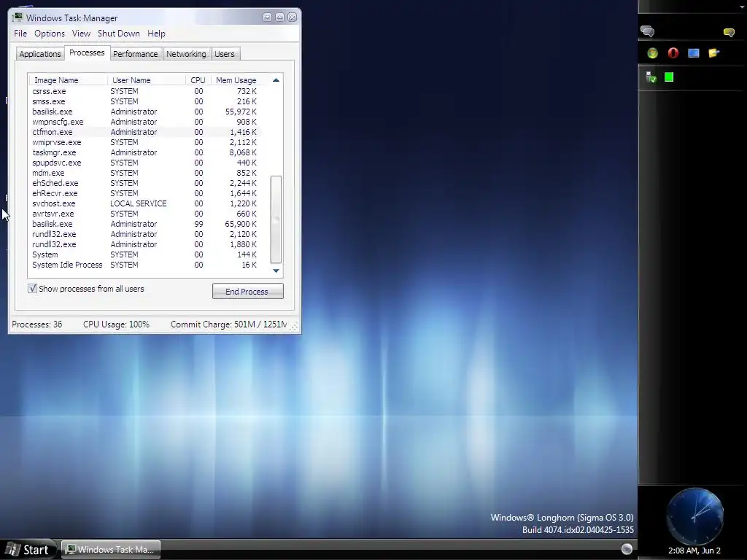Select the System process row
Viewport: 747px width, 560px height.
(145, 254)
